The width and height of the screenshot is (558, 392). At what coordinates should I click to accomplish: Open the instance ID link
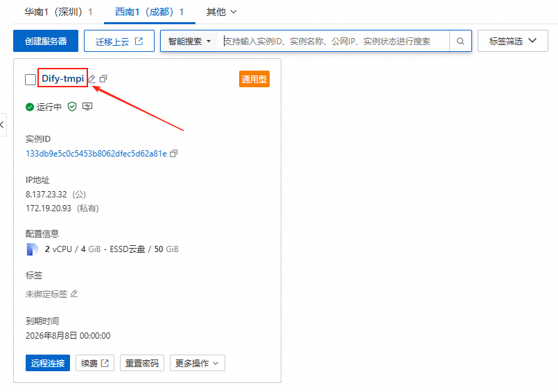pos(96,153)
